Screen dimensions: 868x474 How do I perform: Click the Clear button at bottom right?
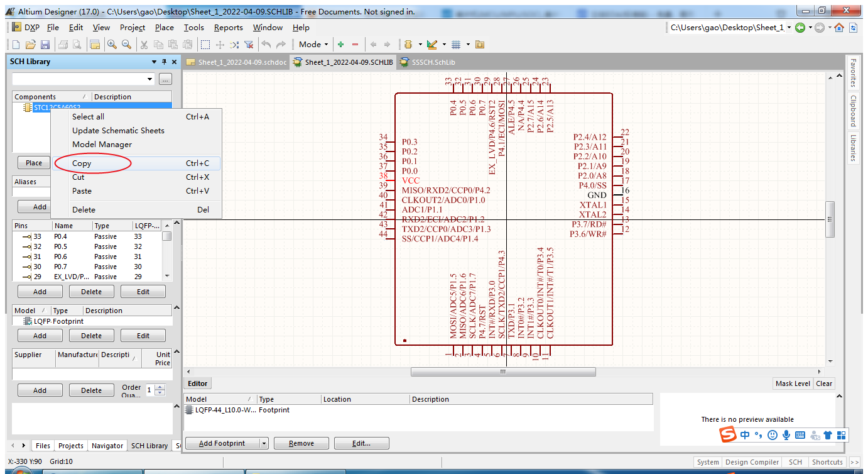coord(824,383)
